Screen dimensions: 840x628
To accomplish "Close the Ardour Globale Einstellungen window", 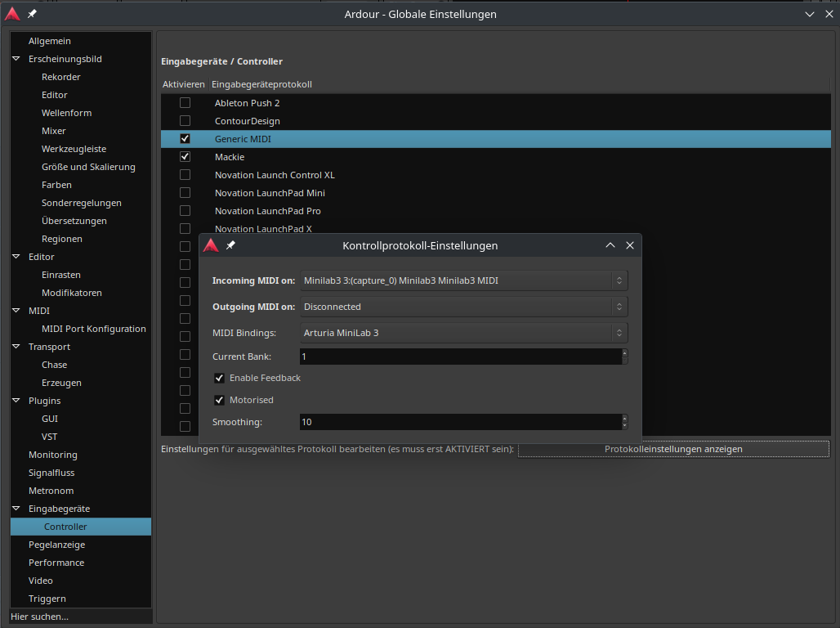I will (x=829, y=14).
